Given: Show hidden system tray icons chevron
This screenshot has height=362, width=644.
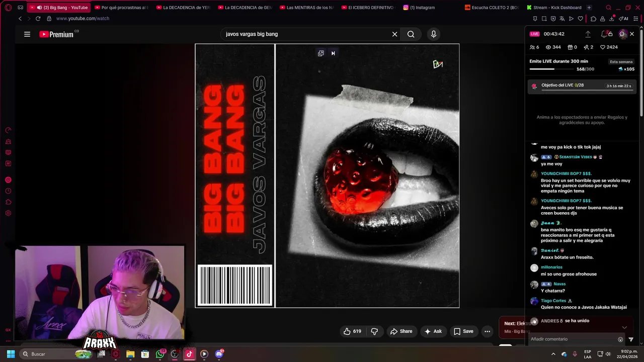Looking at the screenshot, I should (x=554, y=354).
